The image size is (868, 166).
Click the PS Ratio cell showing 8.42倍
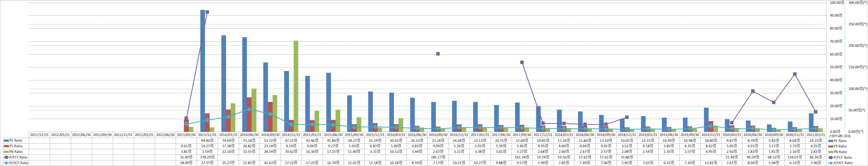(x=711, y=146)
